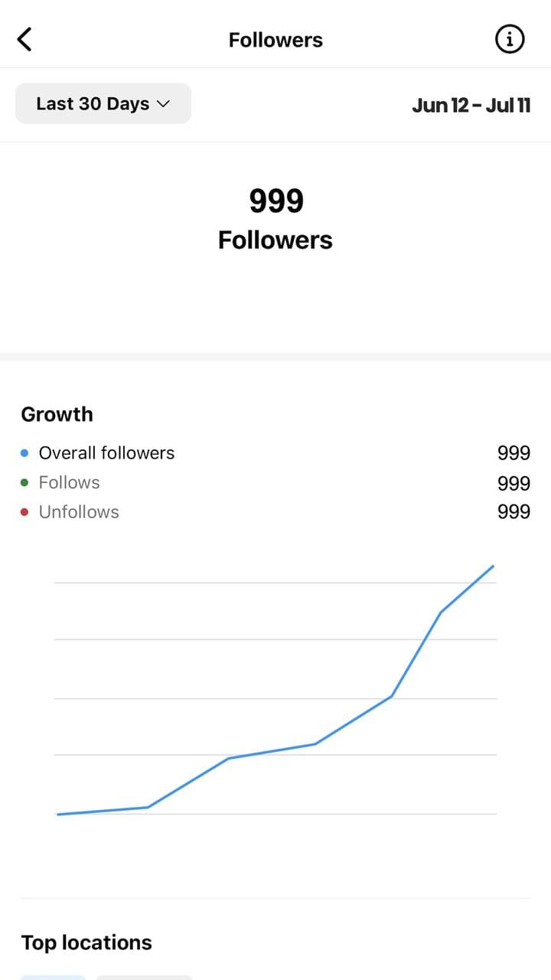Select the blue pill under Top locations
This screenshot has width=551, height=980.
(54, 978)
